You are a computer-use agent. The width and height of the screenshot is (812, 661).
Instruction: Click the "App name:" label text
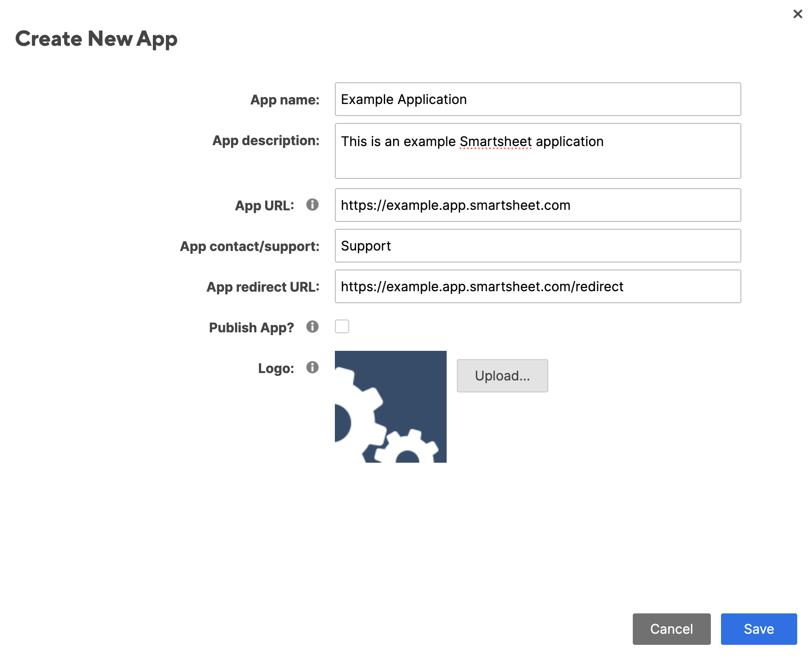pyautogui.click(x=285, y=100)
